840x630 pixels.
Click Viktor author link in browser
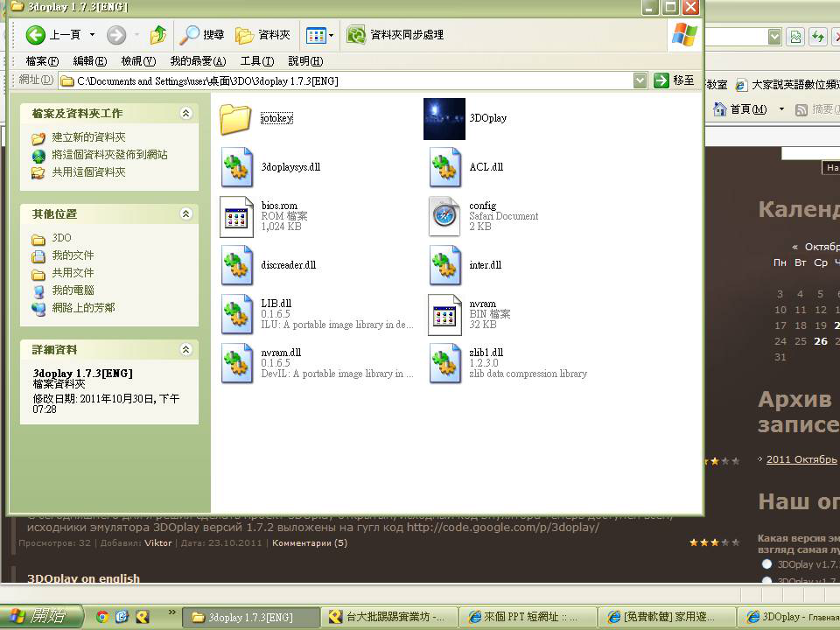pyautogui.click(x=158, y=543)
